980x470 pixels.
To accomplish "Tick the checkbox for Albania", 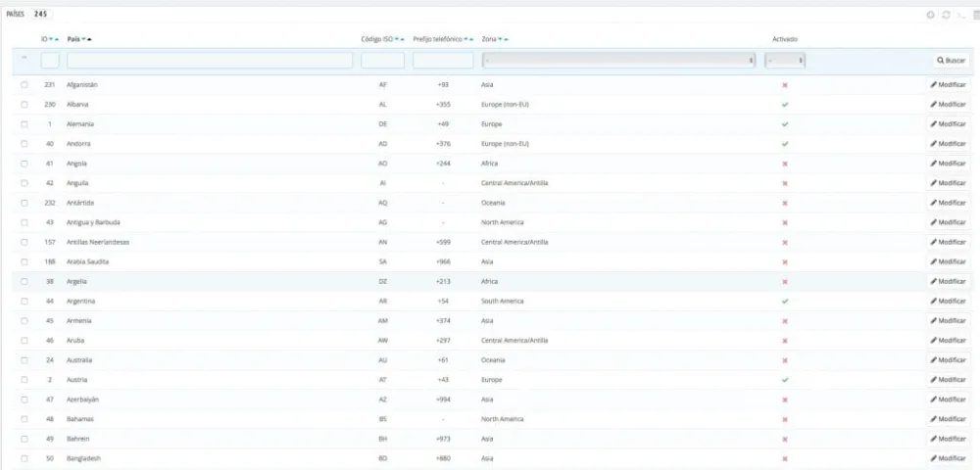I will 24,104.
